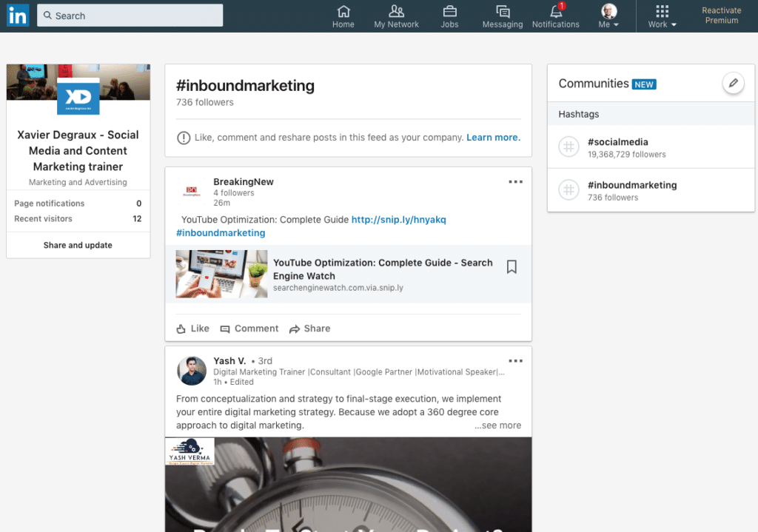Viewport: 758px width, 532px height.
Task: Open the snip.ly/hnyakq link
Action: coord(398,219)
